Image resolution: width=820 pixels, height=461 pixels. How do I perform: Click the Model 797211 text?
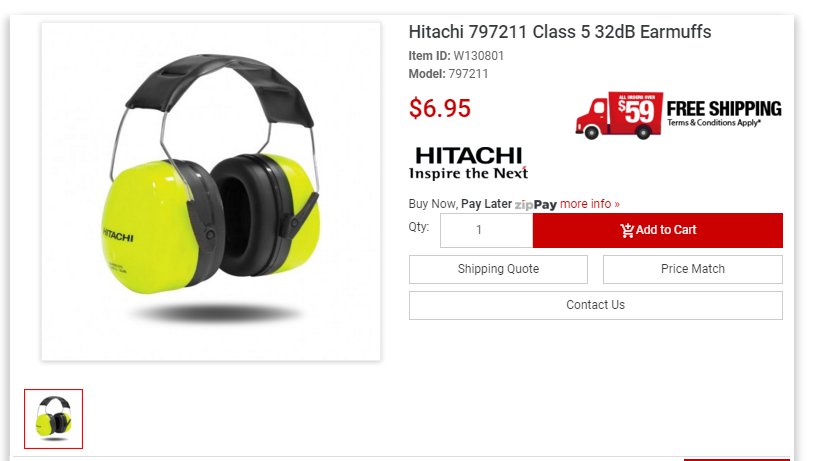coord(448,74)
